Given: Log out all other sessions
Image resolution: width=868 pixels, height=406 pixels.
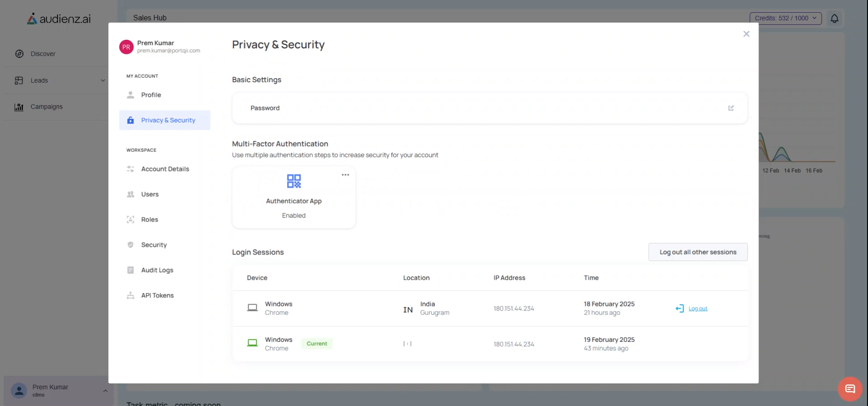Looking at the screenshot, I should tap(698, 252).
